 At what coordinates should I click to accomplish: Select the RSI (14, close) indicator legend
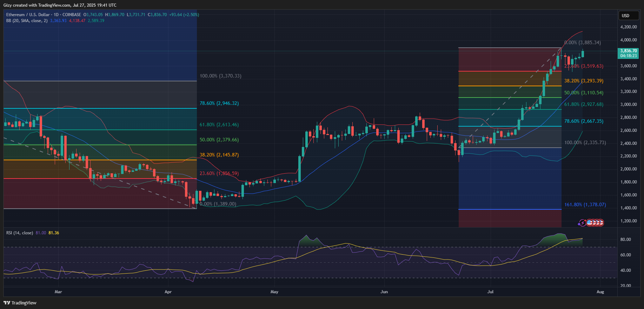click(20, 233)
